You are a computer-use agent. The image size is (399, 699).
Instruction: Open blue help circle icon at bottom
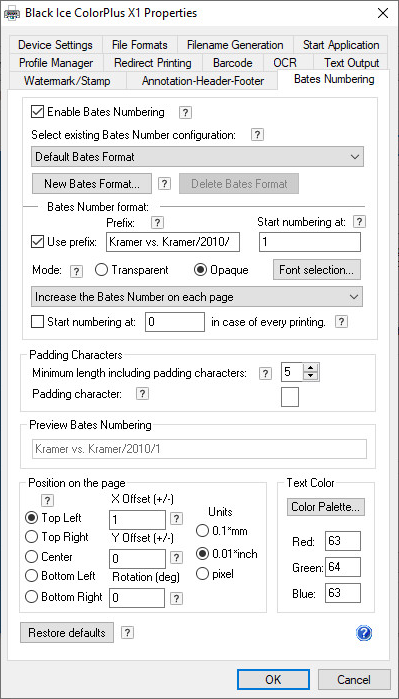point(364,633)
